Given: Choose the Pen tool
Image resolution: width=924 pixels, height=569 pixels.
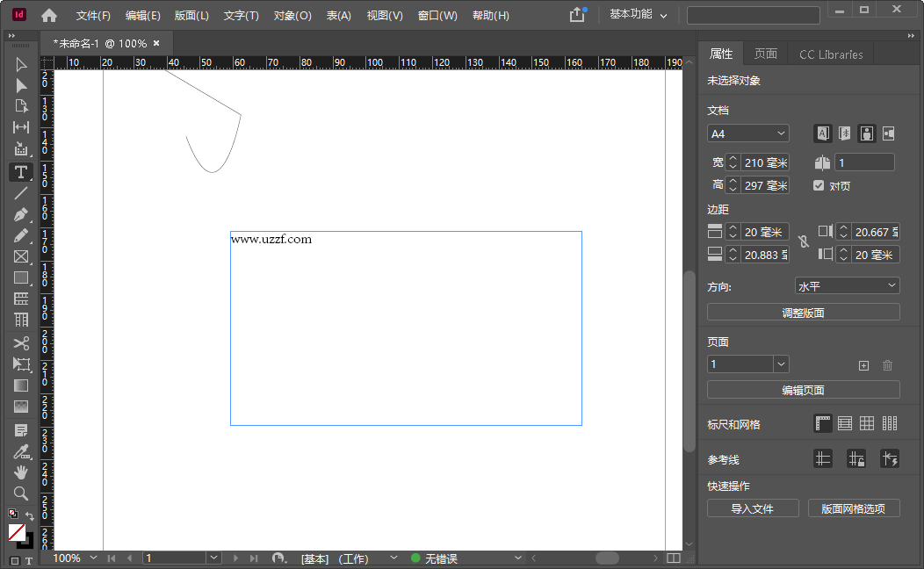Looking at the screenshot, I should coord(21,214).
